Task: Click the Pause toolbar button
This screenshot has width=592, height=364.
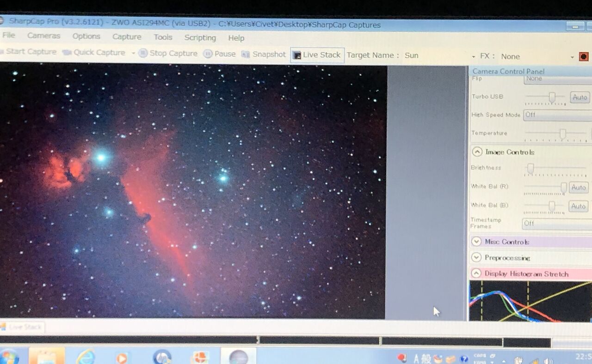Action: click(x=220, y=54)
